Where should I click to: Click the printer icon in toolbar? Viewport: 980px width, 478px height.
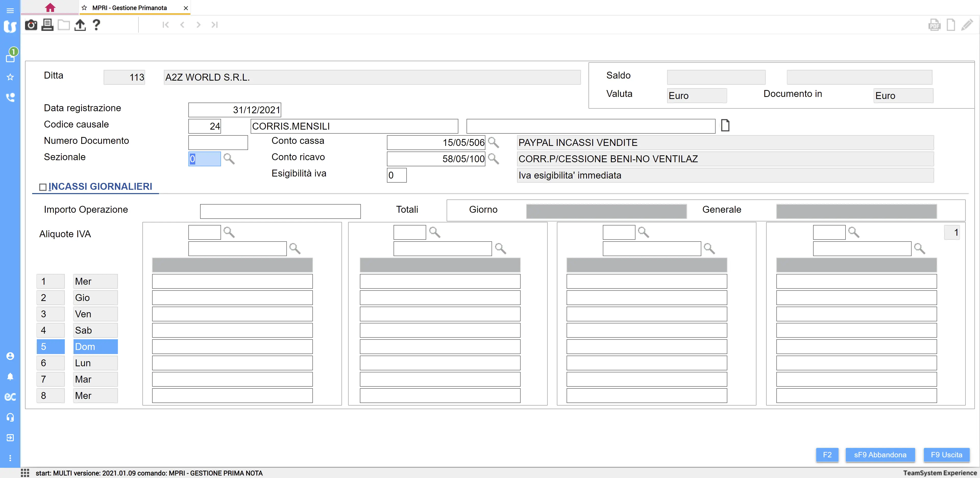[47, 25]
